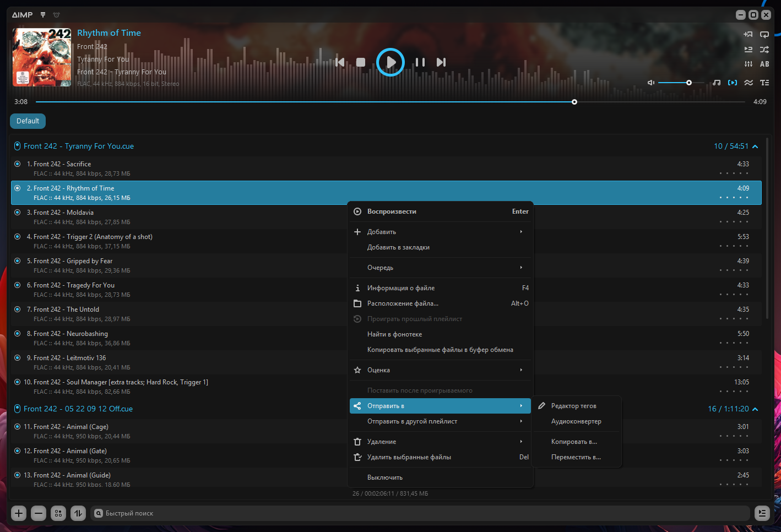The width and height of the screenshot is (781, 532).
Task: Open Аудиоконвертер from submenu
Action: pos(577,421)
